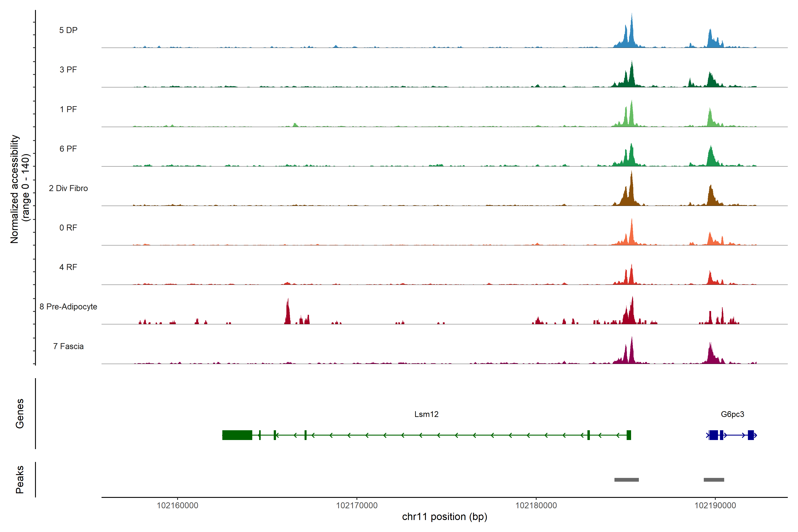Click the tall Pre-Adipocyte peak near 102166000

pos(288,314)
